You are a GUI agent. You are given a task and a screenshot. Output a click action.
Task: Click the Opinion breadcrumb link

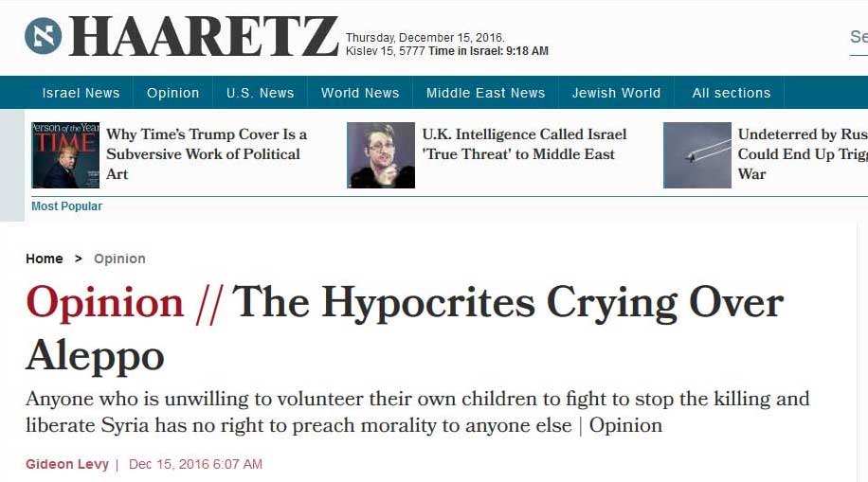(x=119, y=259)
